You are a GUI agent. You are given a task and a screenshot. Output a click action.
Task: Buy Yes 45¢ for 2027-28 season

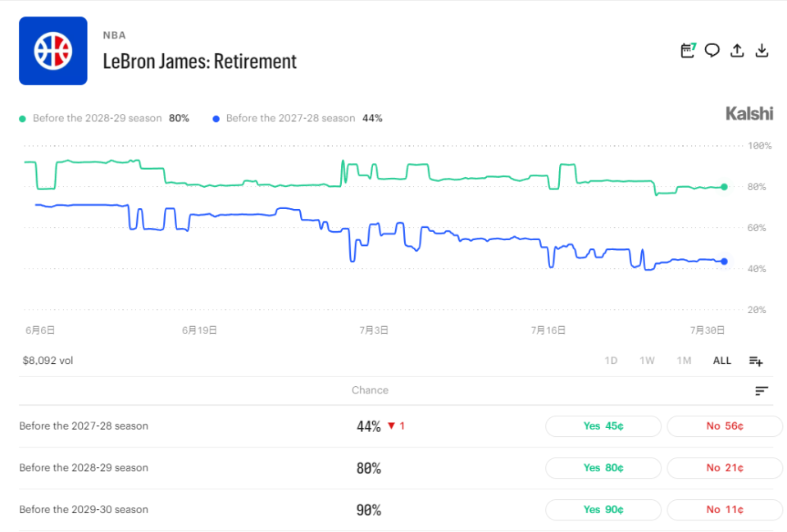tap(603, 426)
